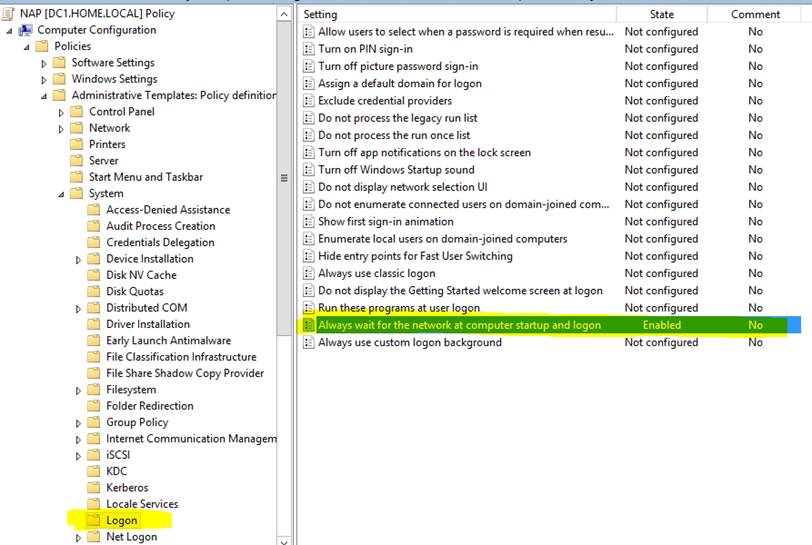Click the setting icon for Run these programs at user logon
812x545 pixels.
click(309, 308)
